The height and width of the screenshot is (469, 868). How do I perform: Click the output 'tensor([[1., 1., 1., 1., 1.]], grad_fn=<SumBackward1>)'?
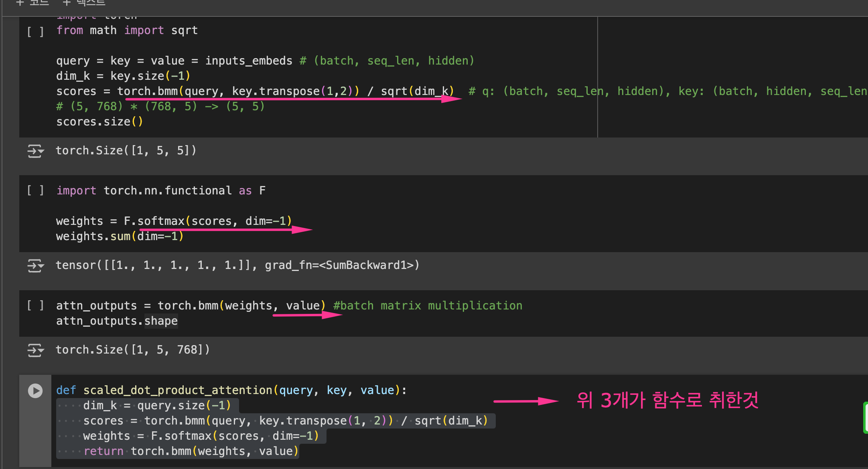237,265
